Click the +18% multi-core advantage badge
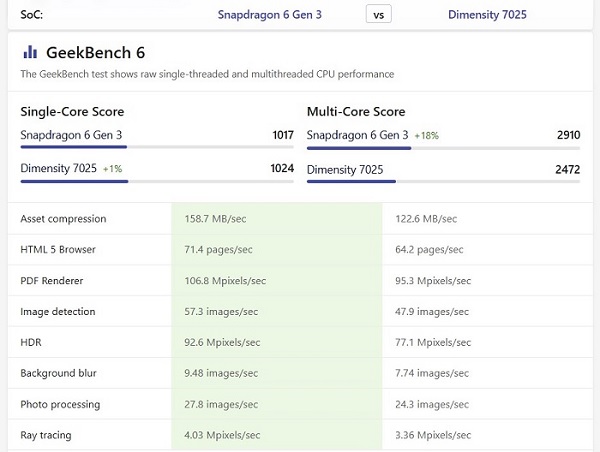Image resolution: width=600 pixels, height=452 pixels. coord(426,135)
